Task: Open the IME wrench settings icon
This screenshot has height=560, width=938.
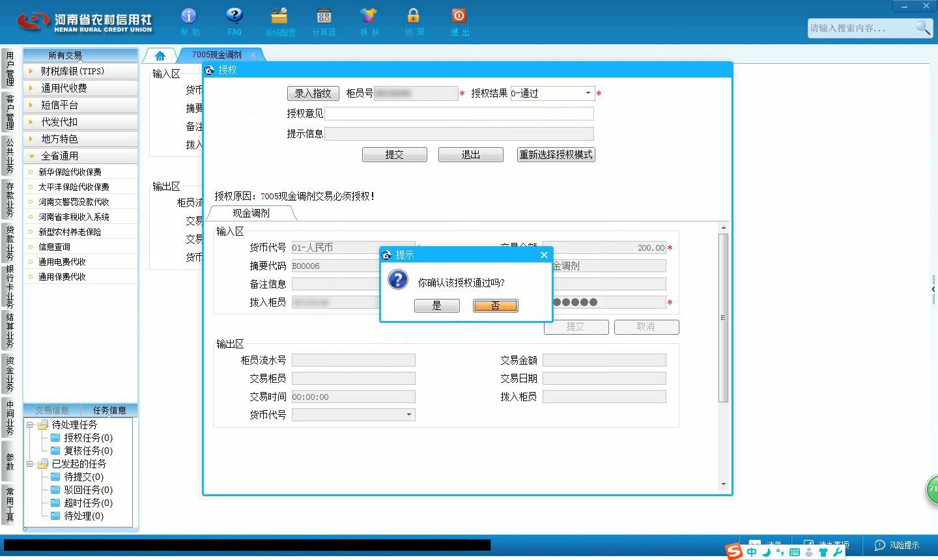Action: [838, 552]
